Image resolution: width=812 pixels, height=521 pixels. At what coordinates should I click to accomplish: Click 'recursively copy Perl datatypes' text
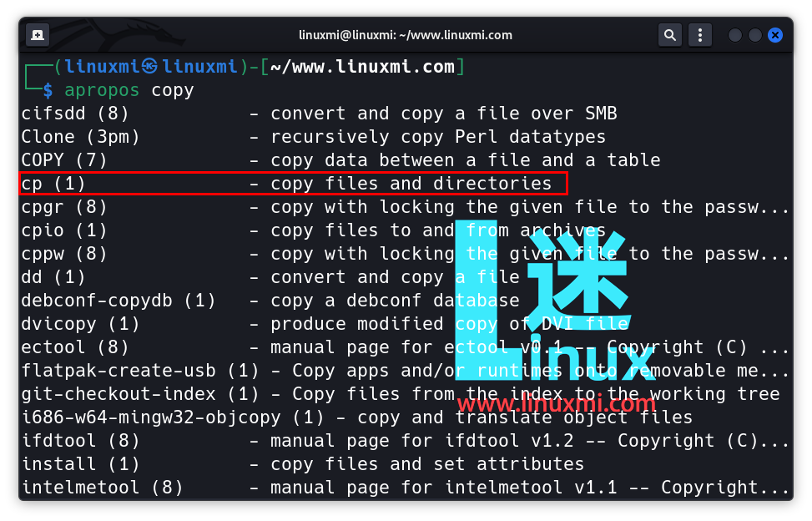click(x=438, y=137)
